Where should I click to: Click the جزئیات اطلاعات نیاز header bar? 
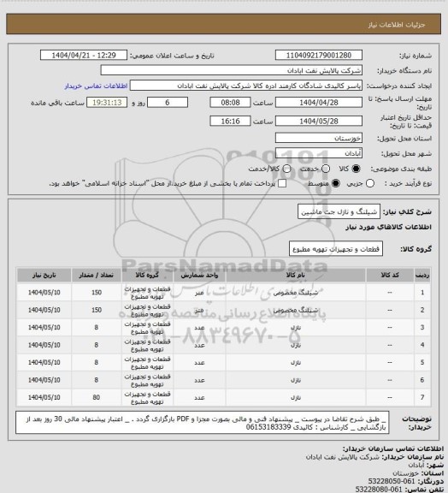tap(224, 24)
